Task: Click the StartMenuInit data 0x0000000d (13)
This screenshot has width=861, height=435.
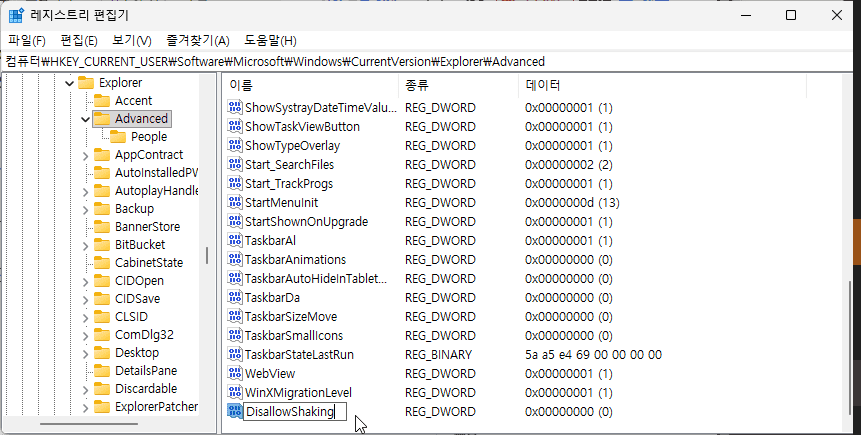Action: tap(572, 203)
